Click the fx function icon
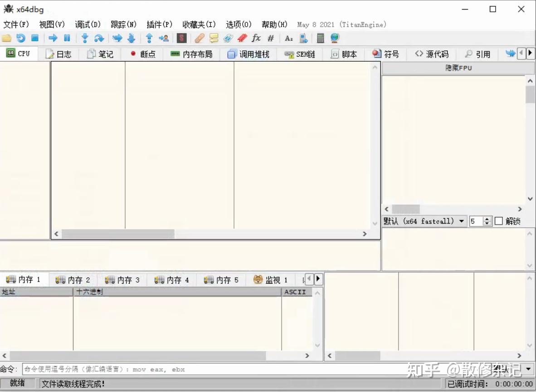The height and width of the screenshot is (392, 536). pyautogui.click(x=256, y=38)
